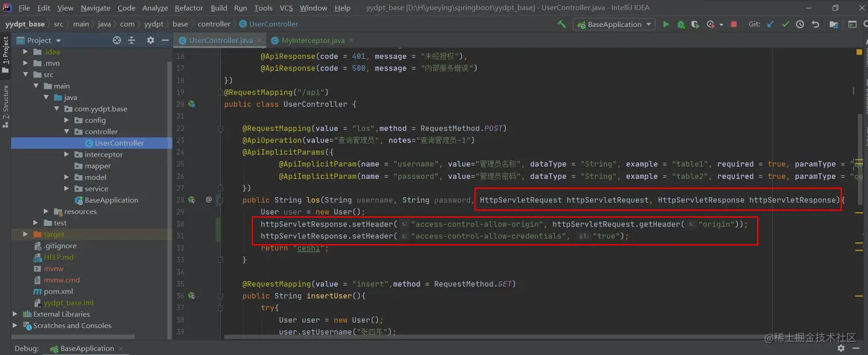The width and height of the screenshot is (868, 355).
Task: Open Project Structure icon in the toolbar
Action: tap(834, 24)
